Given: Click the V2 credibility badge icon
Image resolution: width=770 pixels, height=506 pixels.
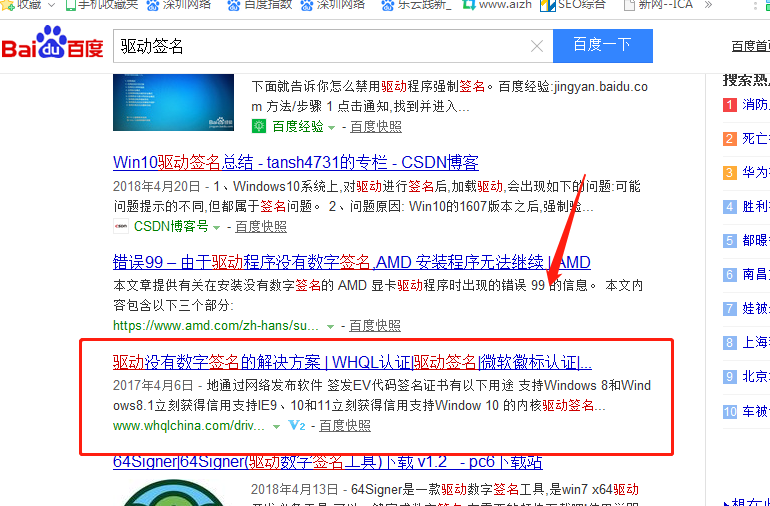Looking at the screenshot, I should 297,425.
